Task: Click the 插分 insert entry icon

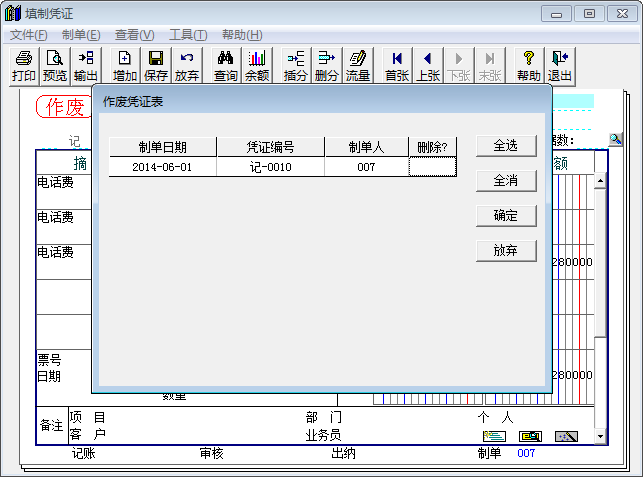Action: tap(296, 66)
